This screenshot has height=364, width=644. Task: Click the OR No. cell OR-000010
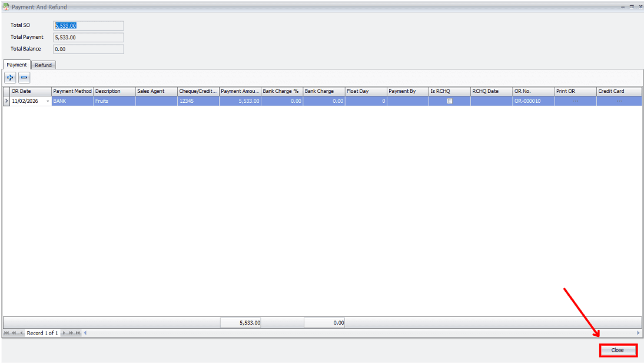[x=533, y=101]
